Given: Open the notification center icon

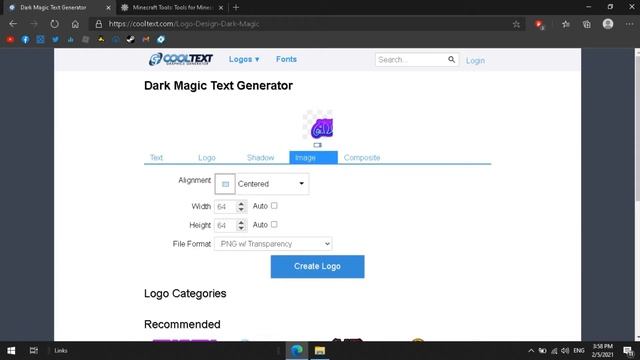Looking at the screenshot, I should pyautogui.click(x=628, y=351).
